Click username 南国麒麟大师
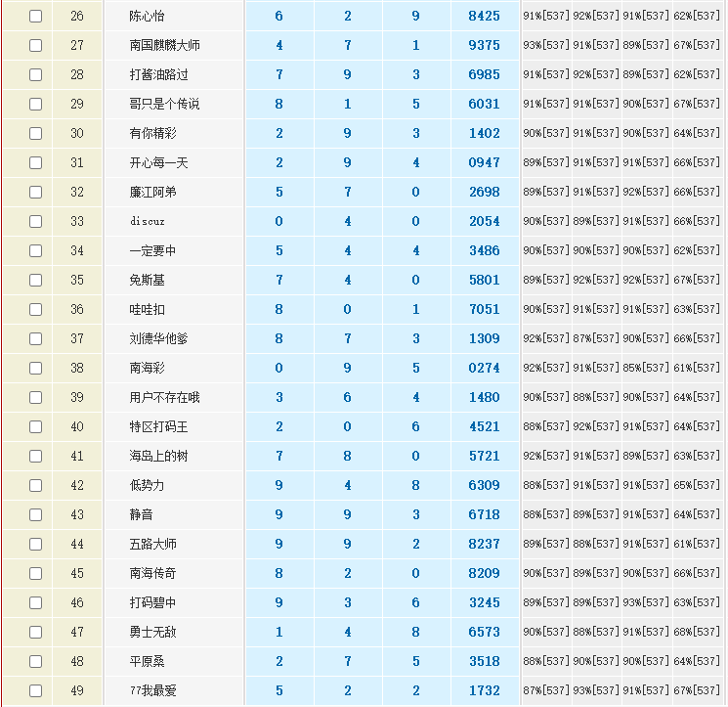The image size is (728, 707). tap(164, 46)
